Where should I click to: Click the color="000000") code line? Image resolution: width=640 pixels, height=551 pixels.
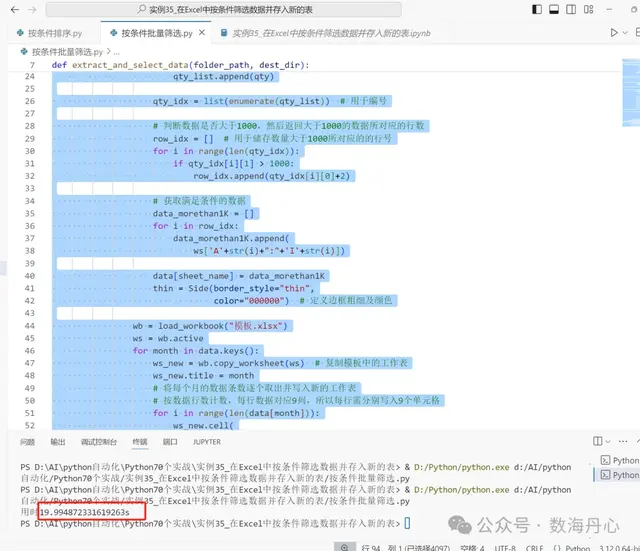point(251,301)
